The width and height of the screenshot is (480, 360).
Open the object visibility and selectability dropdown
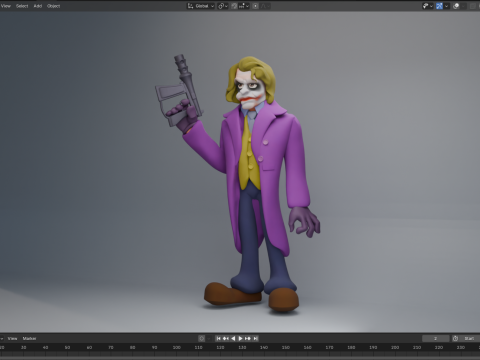coord(428,6)
